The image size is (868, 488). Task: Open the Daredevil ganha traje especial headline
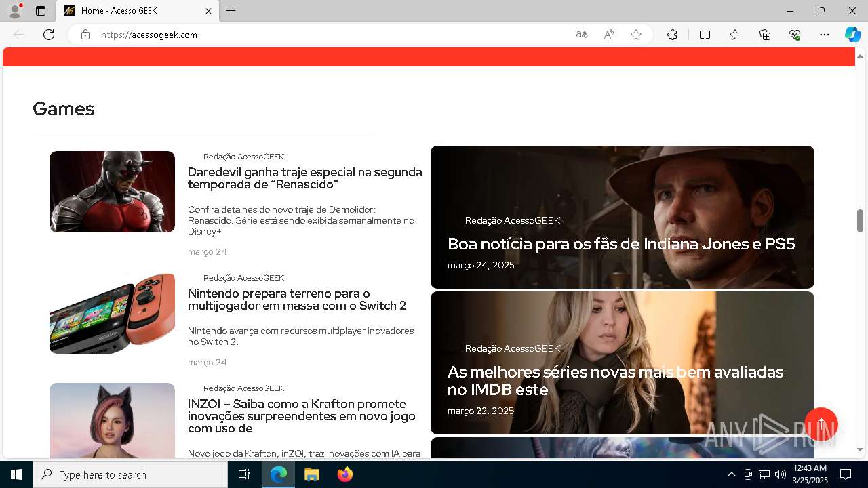pos(305,178)
